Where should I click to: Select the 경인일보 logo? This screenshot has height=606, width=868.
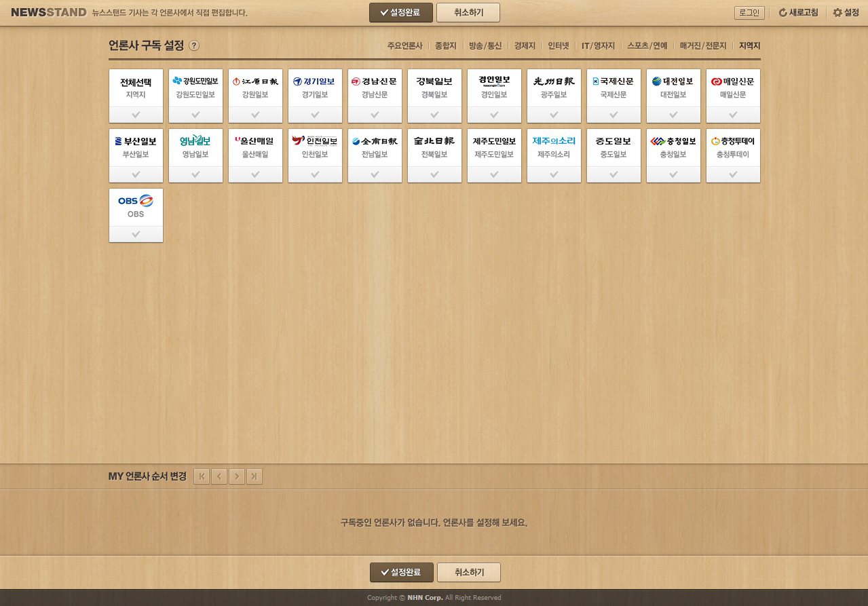point(494,81)
